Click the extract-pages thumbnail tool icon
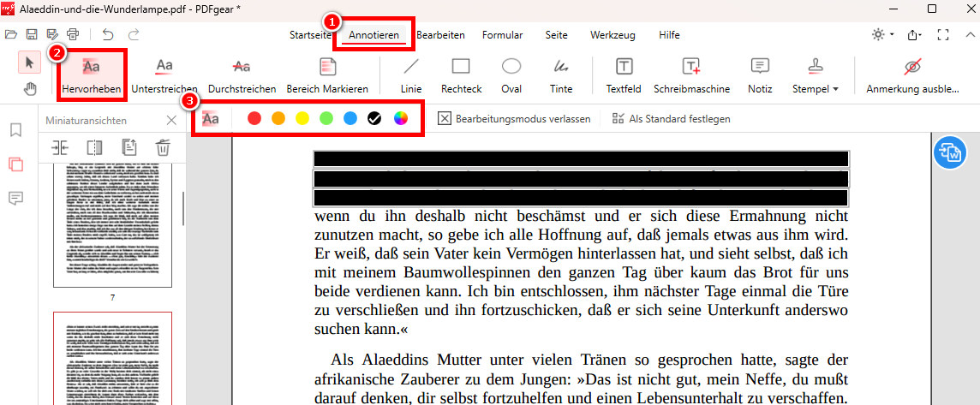 tap(128, 147)
